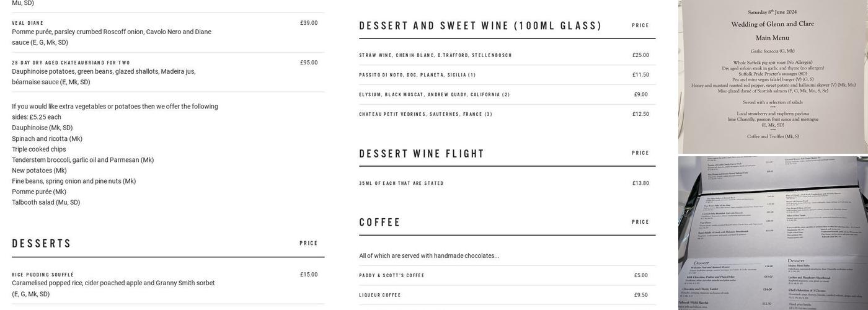Select 35ml of each flight entry
The width and height of the screenshot is (868, 310).
coord(401,184)
